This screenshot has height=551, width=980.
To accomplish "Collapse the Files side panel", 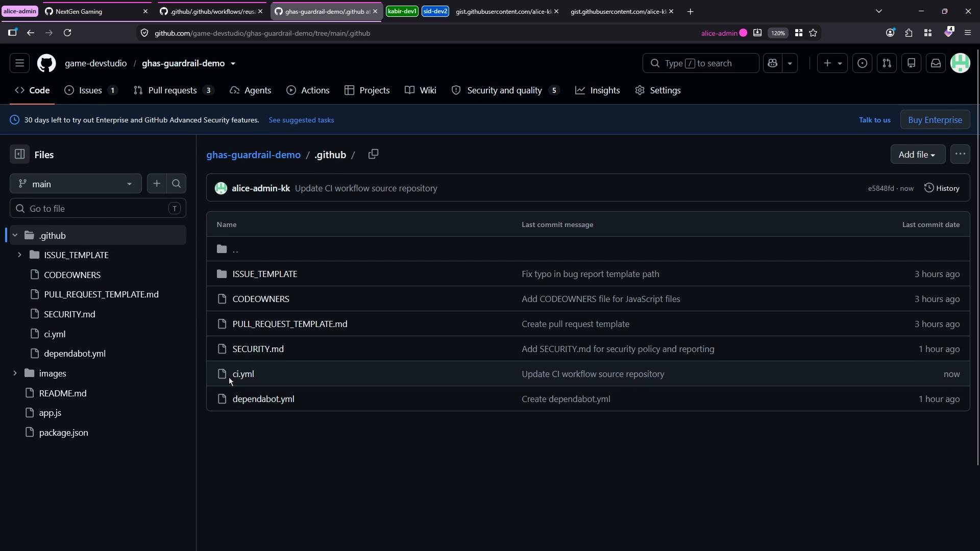I will pos(19,154).
